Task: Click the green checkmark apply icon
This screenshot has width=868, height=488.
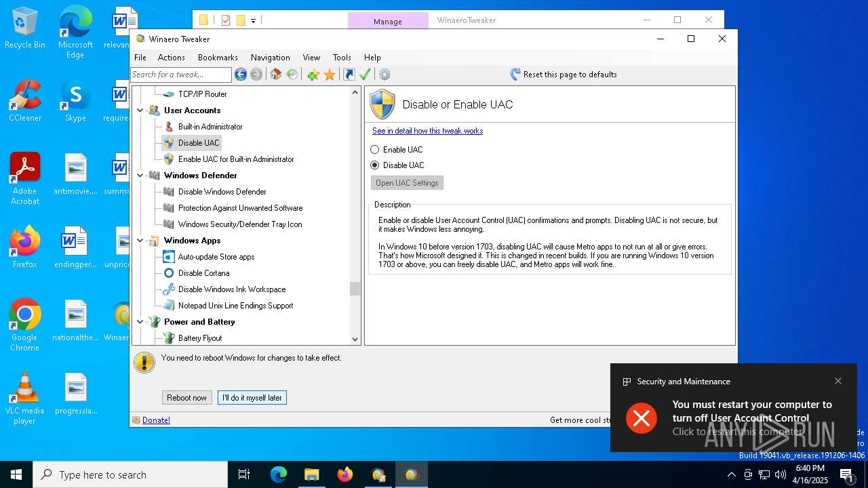Action: 365,75
